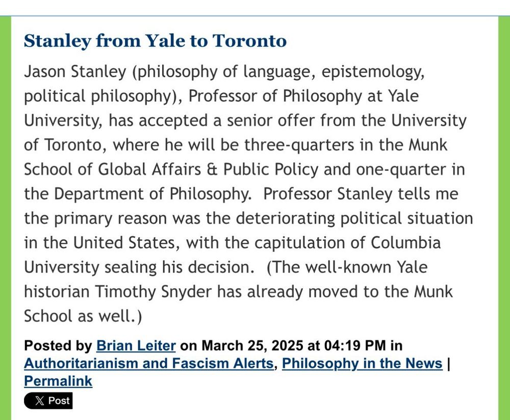Open the Permalink for this post

tap(58, 381)
